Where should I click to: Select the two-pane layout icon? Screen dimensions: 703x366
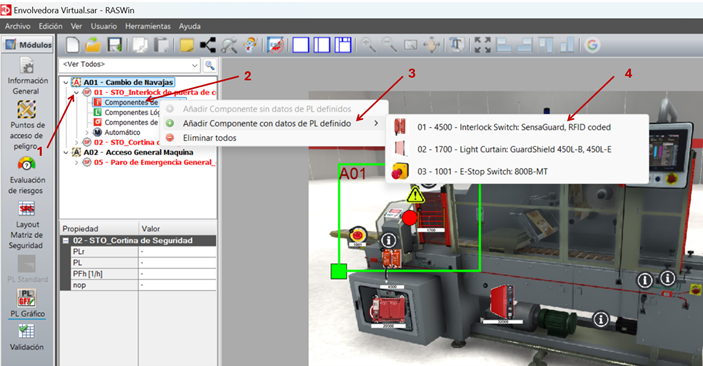321,45
